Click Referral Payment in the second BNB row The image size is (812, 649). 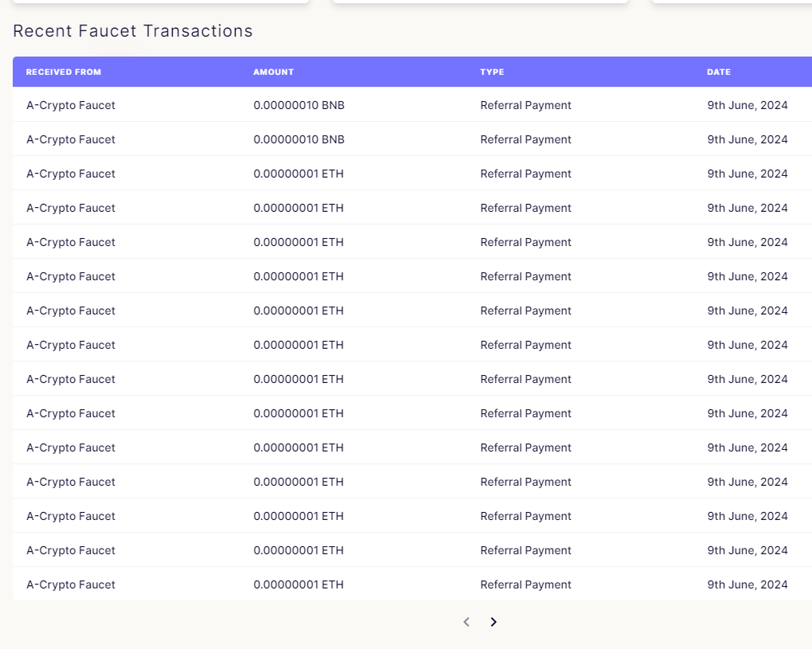coord(526,139)
